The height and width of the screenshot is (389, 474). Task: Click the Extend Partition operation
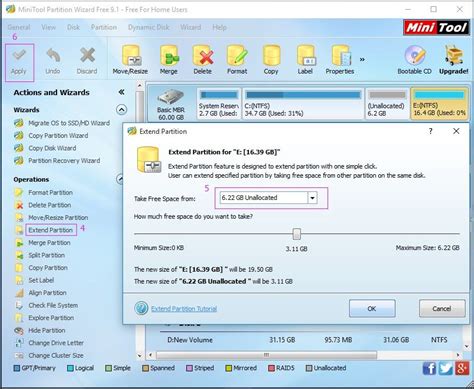coord(50,230)
